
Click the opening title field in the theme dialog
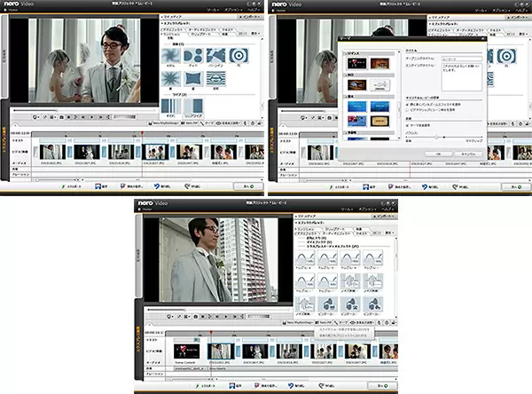pyautogui.click(x=461, y=59)
